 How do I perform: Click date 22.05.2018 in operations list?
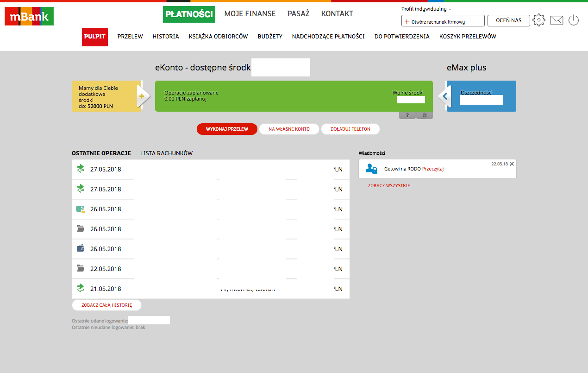point(106,269)
